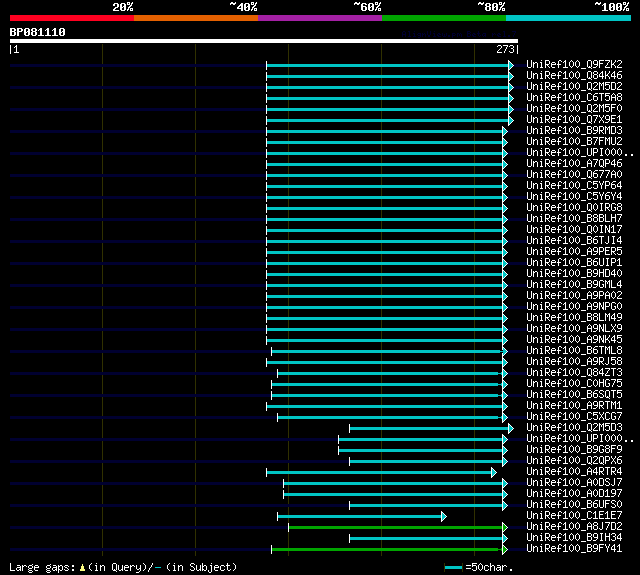Click the arrowhead ending the Q7X9E1 alignment bar
The image size is (640, 575).
click(511, 120)
